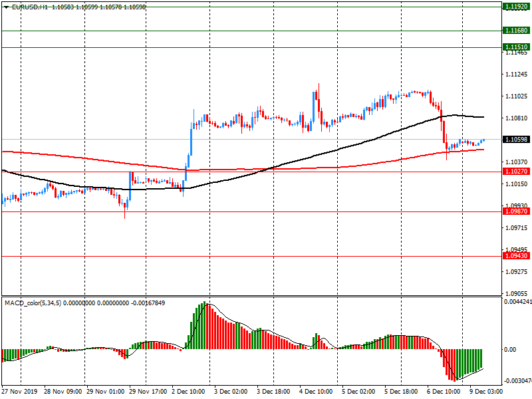Click the red 1.09870 level tag

click(516, 211)
